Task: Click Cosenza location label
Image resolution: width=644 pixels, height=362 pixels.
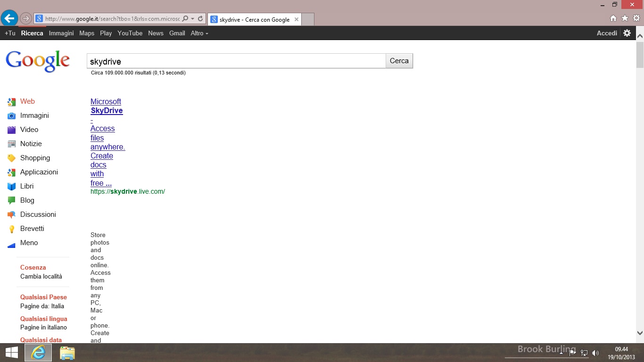Action: [x=33, y=267]
